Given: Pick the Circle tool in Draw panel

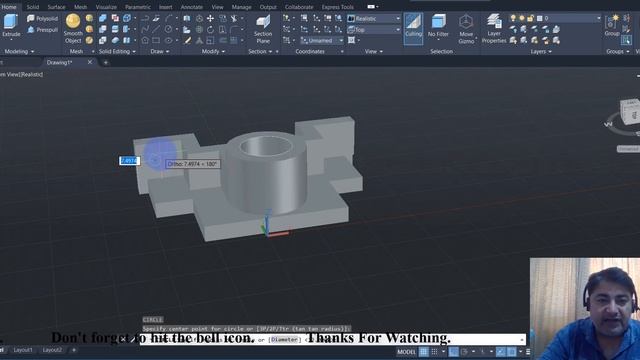Looking at the screenshot, I should tap(168, 29).
